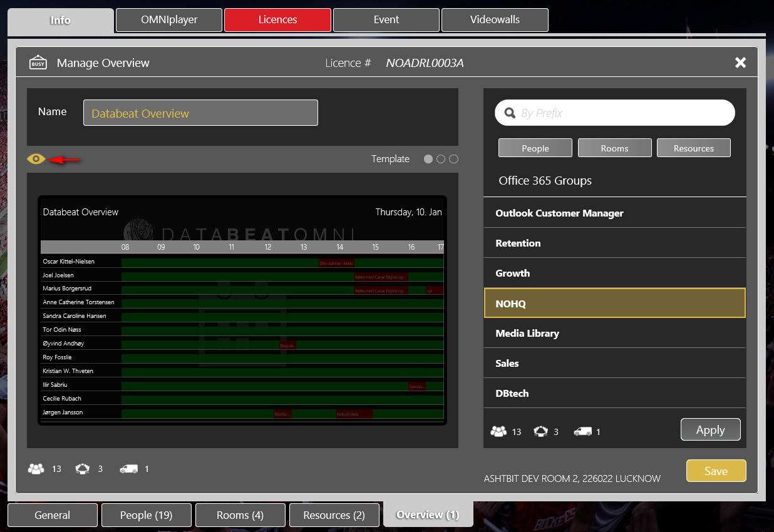
Task: Select the second Template radio dot
Action: [x=441, y=159]
